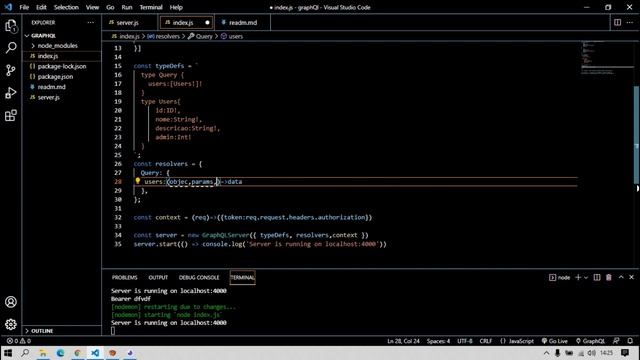Open the Query breadcrumb dropdown
Viewport: 640px width, 360px height.
[200, 36]
